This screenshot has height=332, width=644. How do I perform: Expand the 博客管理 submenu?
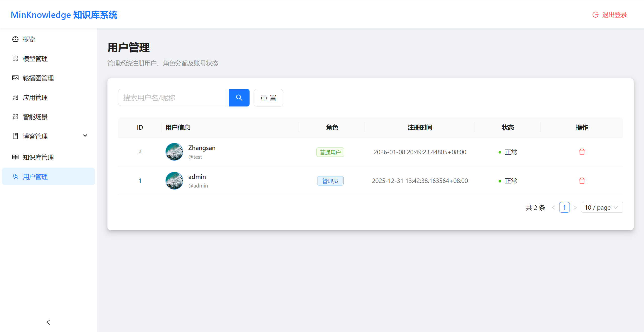tap(85, 136)
